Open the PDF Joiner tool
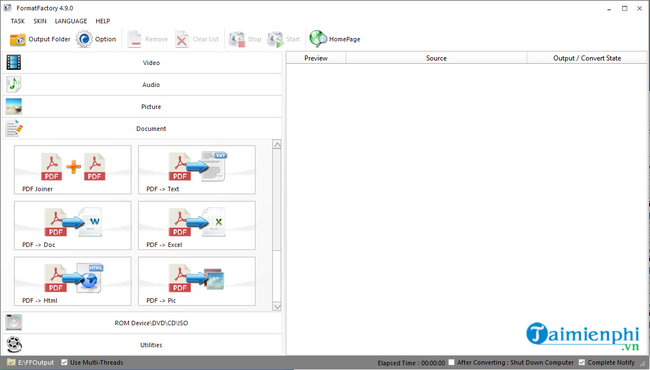This screenshot has height=370, width=650. [73, 169]
